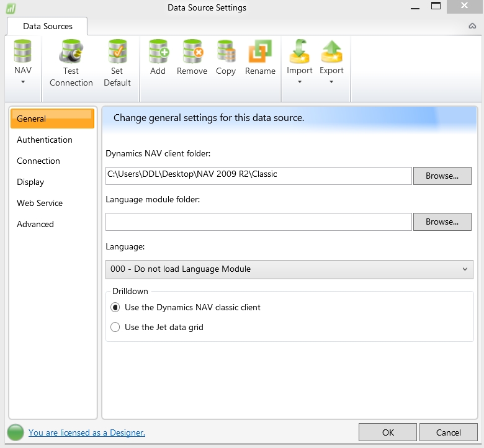
Task: Click the Set Default icon
Action: pyautogui.click(x=117, y=52)
